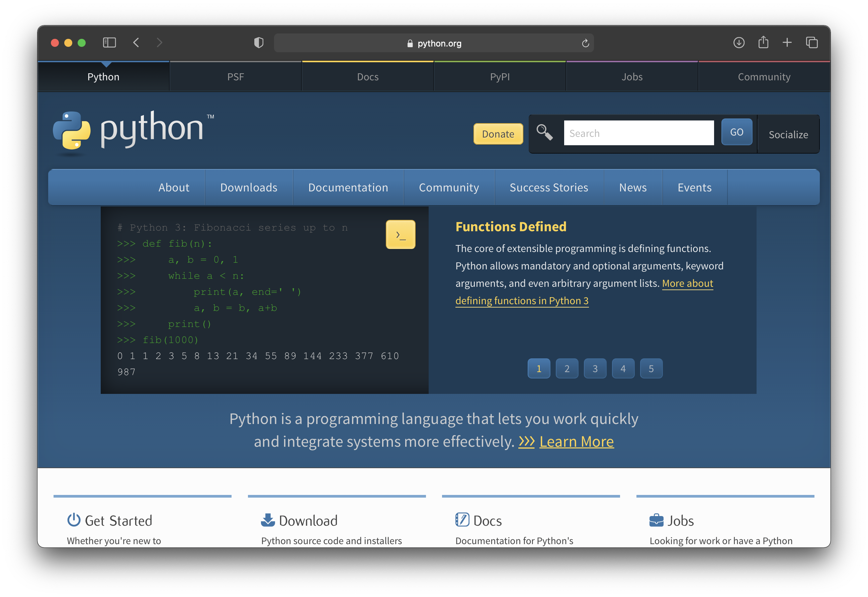Image resolution: width=868 pixels, height=597 pixels.
Task: Click the Get Started power icon
Action: coord(74,520)
